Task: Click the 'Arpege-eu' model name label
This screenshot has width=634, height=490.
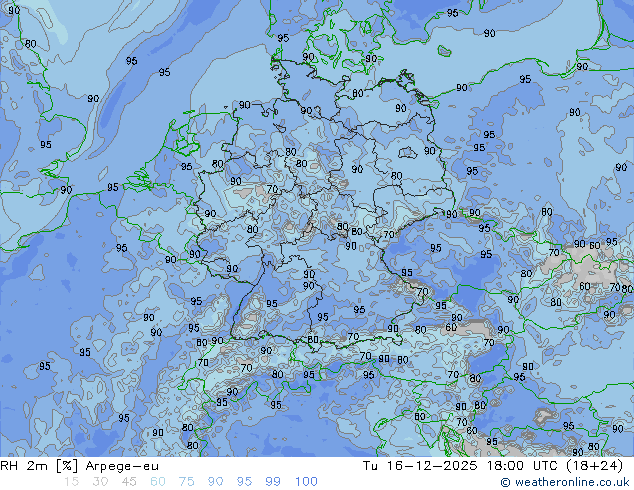Action: tap(122, 467)
